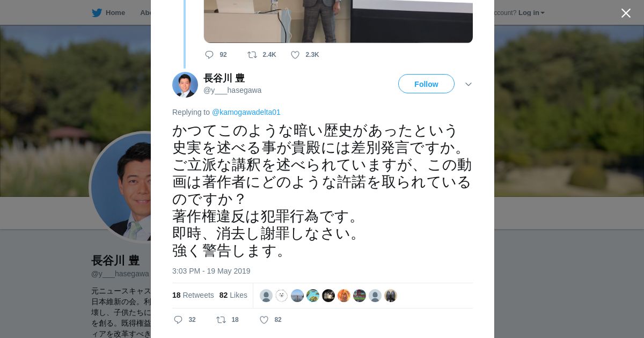Follow @y___hasegawa with the Follow button

[426, 84]
